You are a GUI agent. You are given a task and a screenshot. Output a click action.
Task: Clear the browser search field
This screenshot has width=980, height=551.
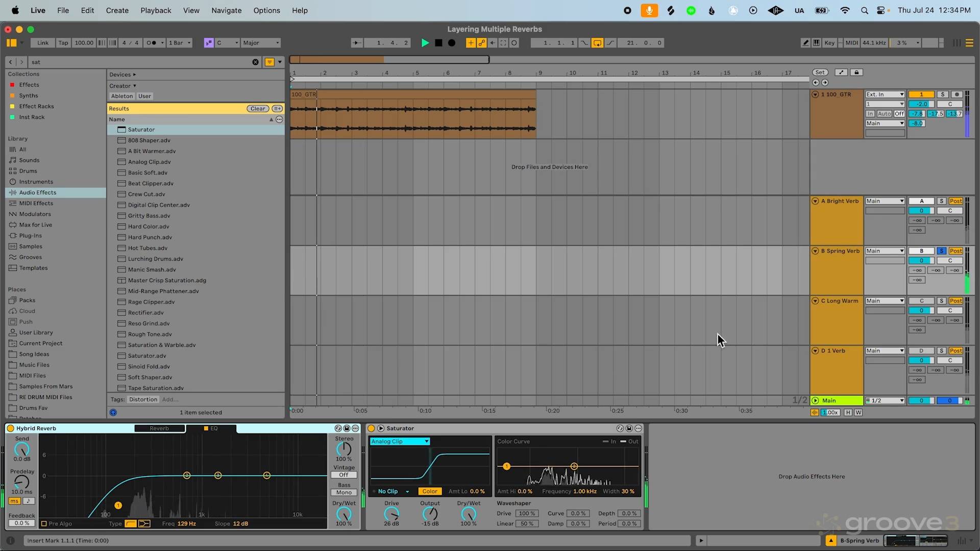click(255, 62)
